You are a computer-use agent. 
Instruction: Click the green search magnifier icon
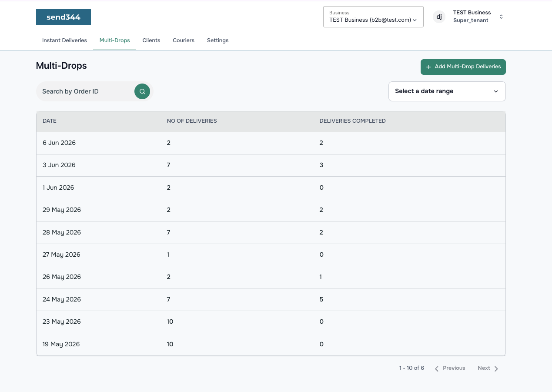click(142, 91)
